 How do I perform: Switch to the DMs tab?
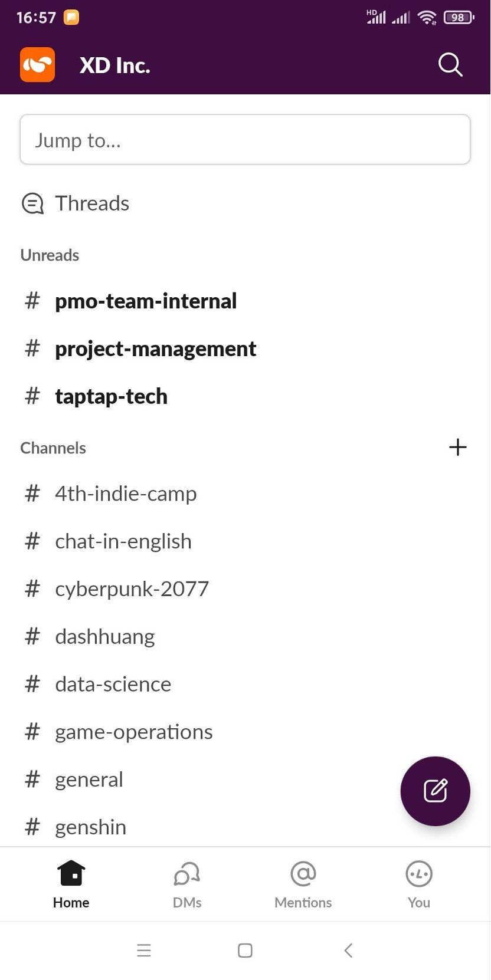[187, 883]
